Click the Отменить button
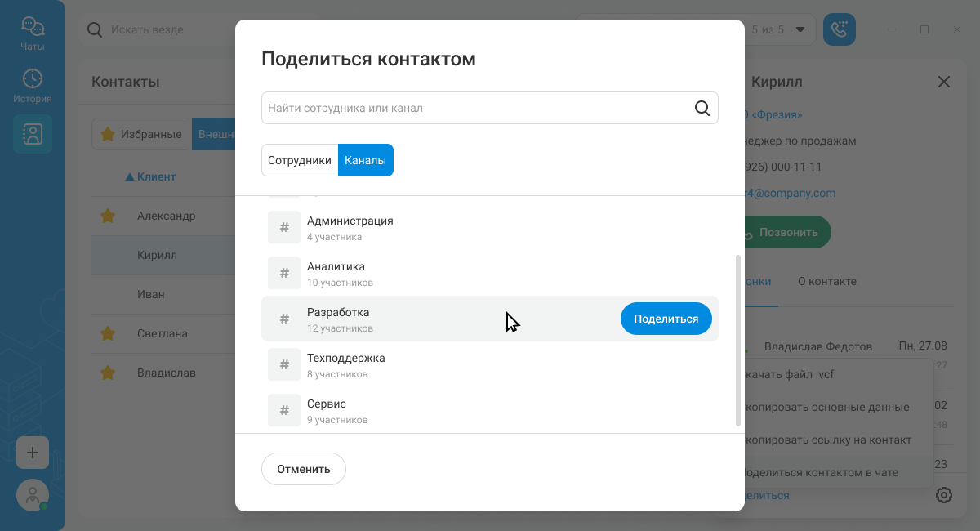 coord(304,469)
